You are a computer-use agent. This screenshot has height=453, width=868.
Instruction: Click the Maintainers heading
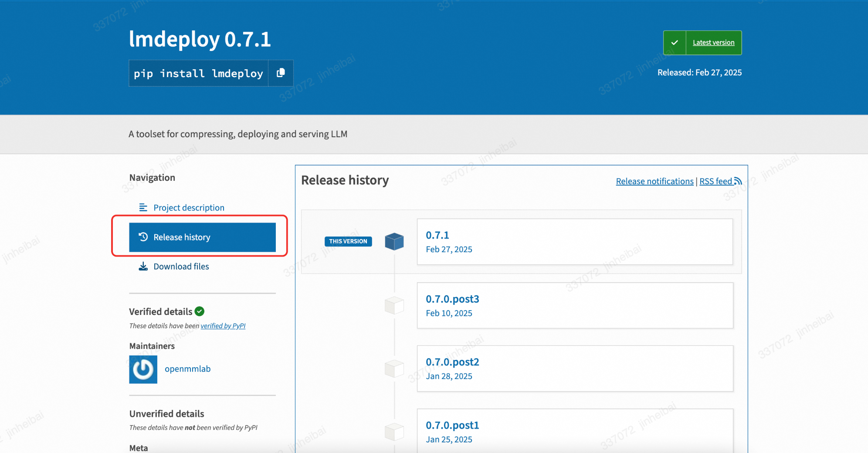tap(152, 346)
